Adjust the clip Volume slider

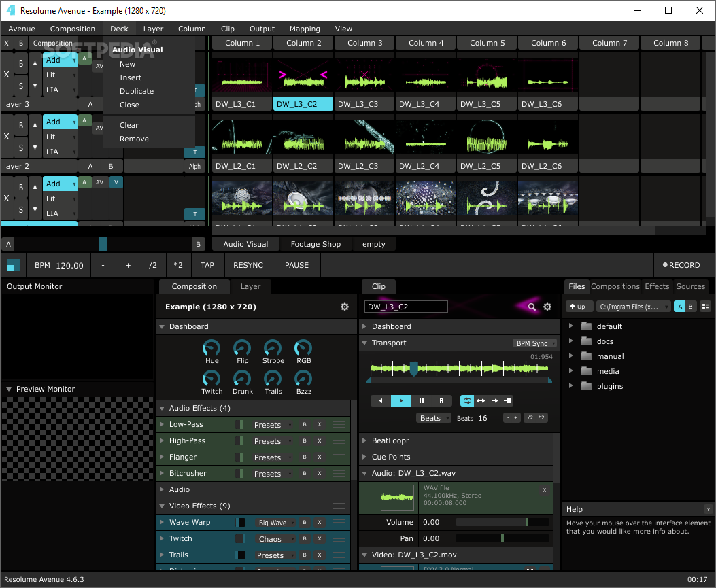(502, 522)
